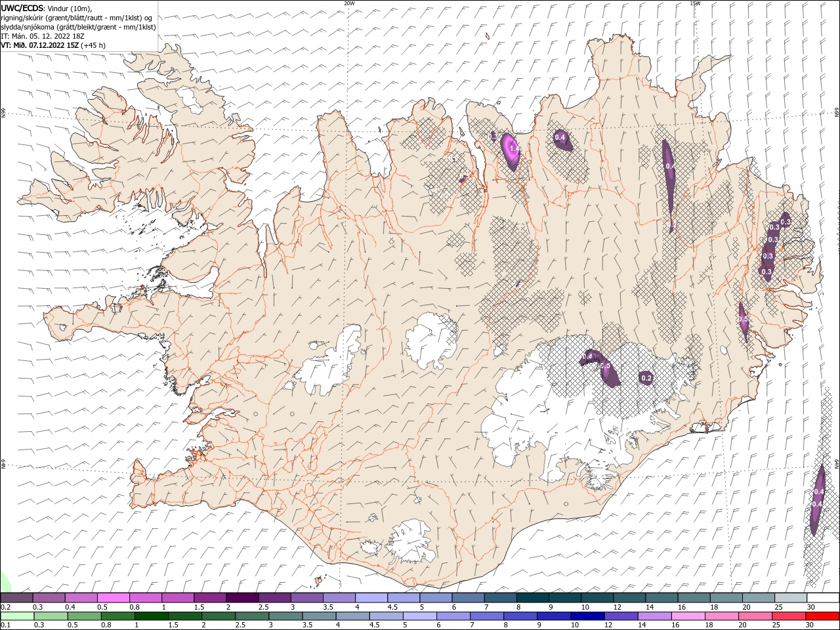The image size is (840, 630).
Task: Click the bright pink 1.4 precipitation blob
Action: click(511, 151)
